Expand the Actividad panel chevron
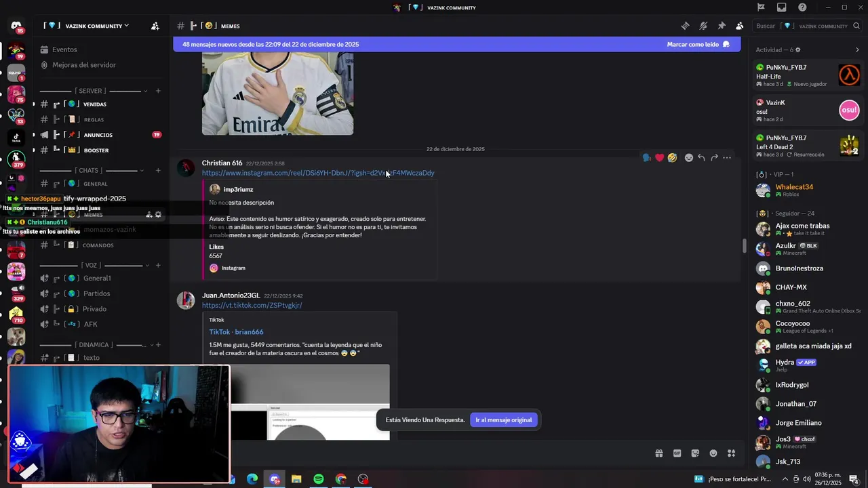The height and width of the screenshot is (488, 868). (857, 50)
